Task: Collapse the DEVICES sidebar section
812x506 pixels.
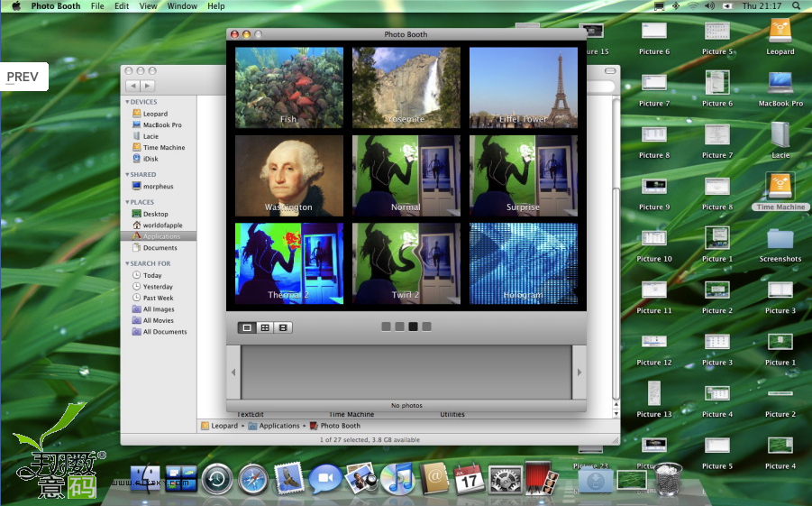Action: pos(127,102)
